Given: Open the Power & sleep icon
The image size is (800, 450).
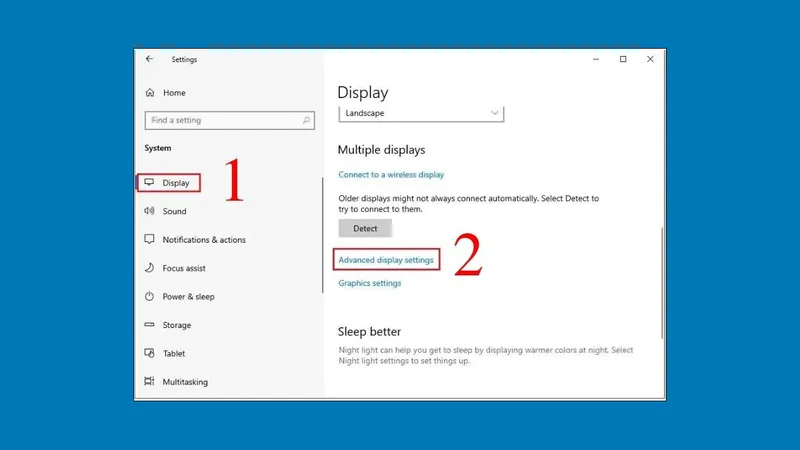Looking at the screenshot, I should pos(150,297).
